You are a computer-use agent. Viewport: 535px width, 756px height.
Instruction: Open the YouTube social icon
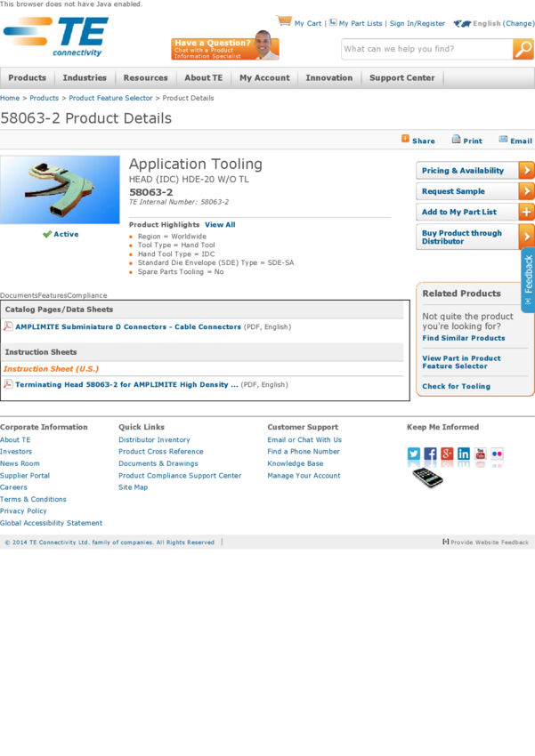tap(481, 454)
